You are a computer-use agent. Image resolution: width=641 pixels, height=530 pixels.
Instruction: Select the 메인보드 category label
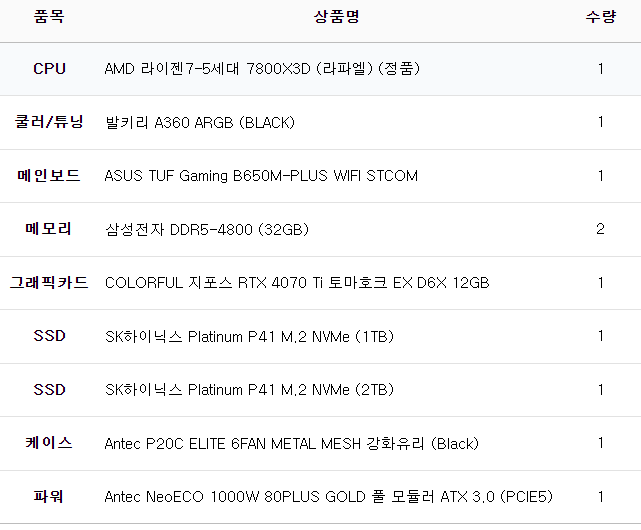tap(49, 176)
